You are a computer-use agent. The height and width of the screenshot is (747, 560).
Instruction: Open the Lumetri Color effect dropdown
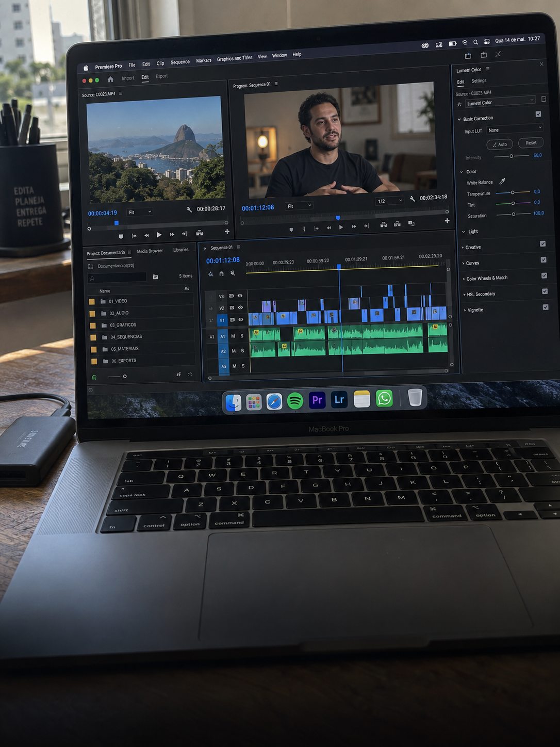point(500,102)
